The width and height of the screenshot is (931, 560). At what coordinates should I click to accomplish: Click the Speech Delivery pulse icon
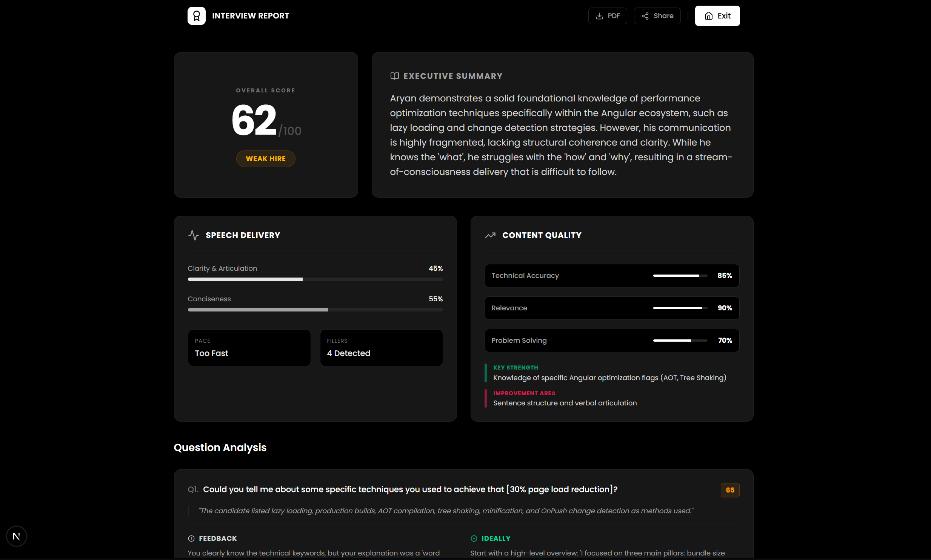[193, 235]
